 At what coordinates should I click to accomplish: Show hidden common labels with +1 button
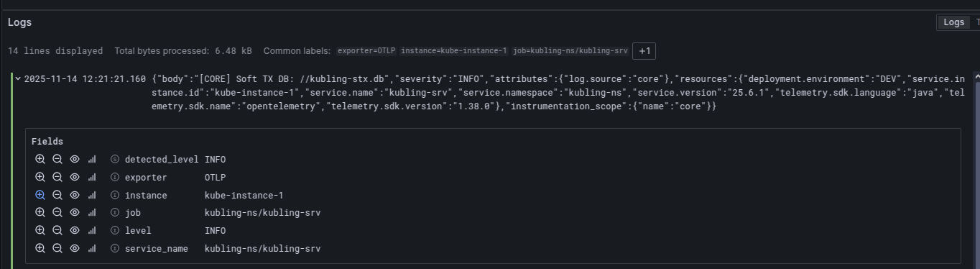pyautogui.click(x=644, y=51)
